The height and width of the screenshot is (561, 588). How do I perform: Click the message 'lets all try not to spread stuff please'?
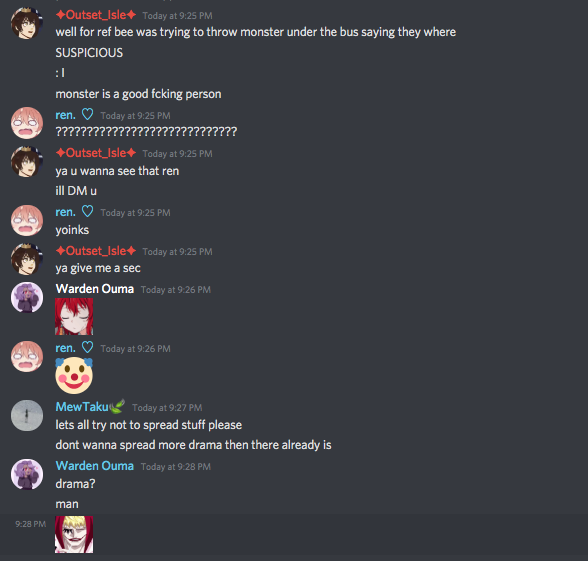click(149, 425)
